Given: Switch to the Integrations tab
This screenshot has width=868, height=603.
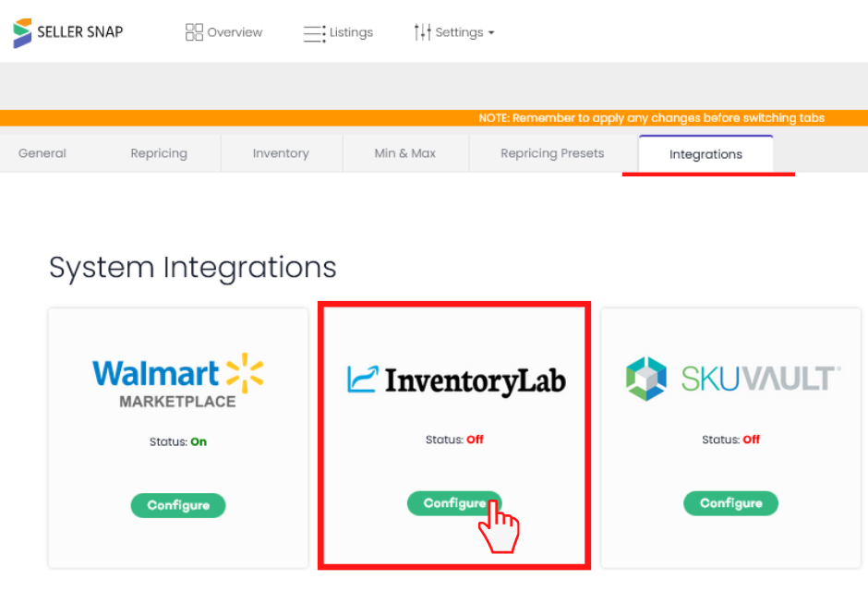Looking at the screenshot, I should click(x=705, y=153).
